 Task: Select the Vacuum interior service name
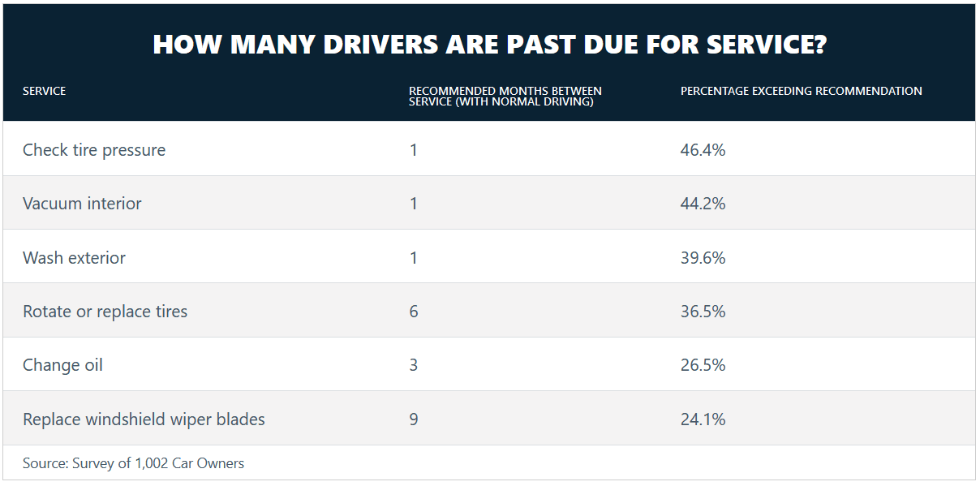pos(82,204)
